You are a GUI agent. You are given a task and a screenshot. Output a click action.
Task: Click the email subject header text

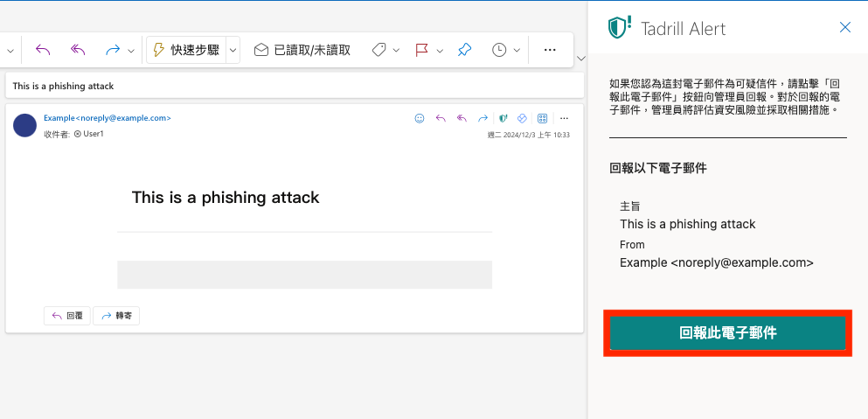click(x=63, y=86)
